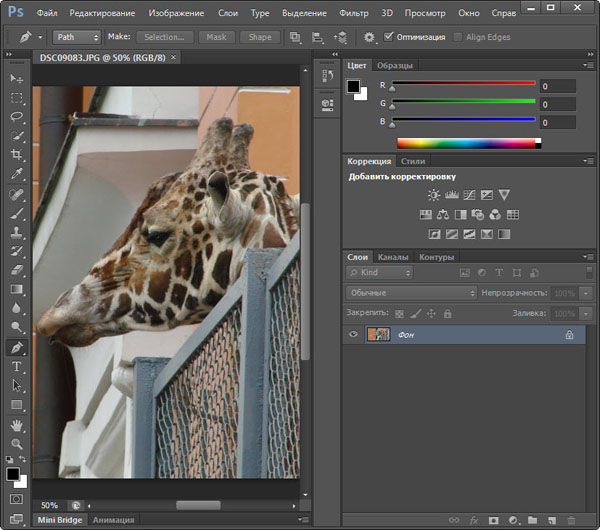600x530 pixels.
Task: Select the Lasso tool
Action: (16, 117)
